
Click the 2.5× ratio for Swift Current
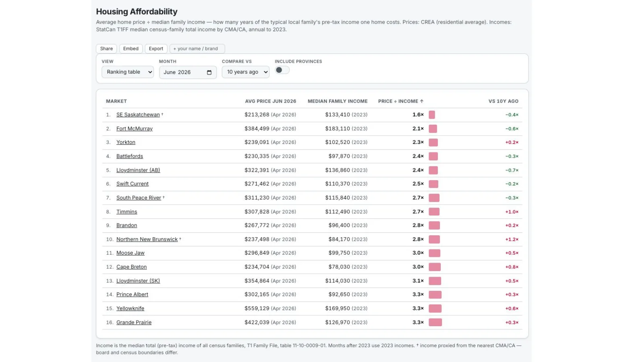coord(418,184)
